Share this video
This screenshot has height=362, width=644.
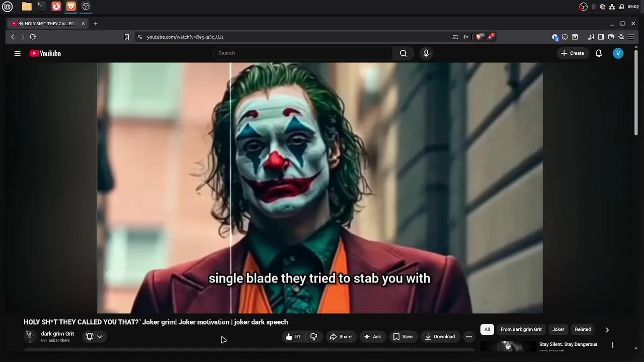341,337
